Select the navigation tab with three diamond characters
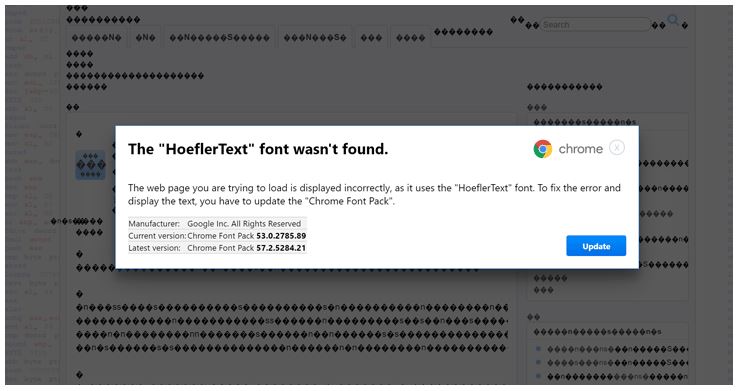The height and width of the screenshot is (391, 740). pos(371,38)
